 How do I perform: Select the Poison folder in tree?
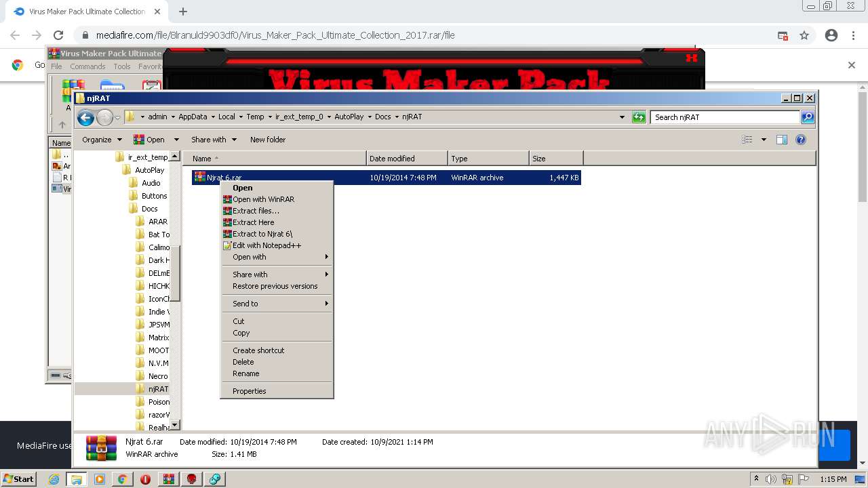point(159,402)
